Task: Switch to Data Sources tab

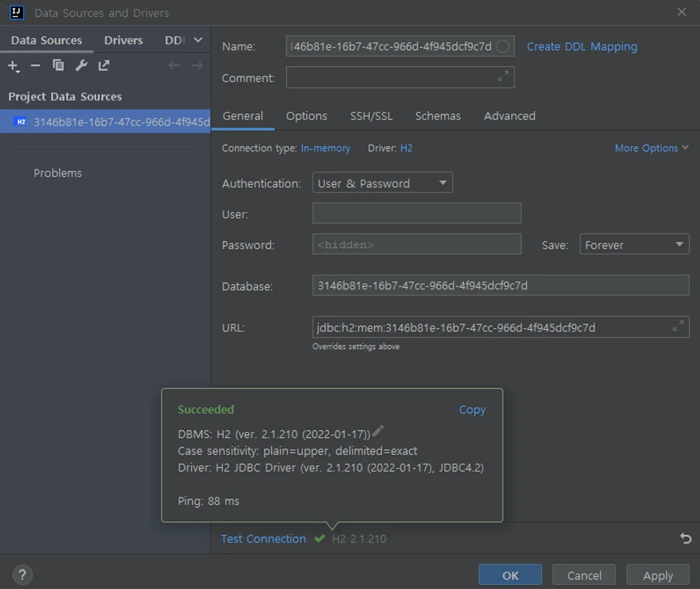Action: tap(46, 40)
